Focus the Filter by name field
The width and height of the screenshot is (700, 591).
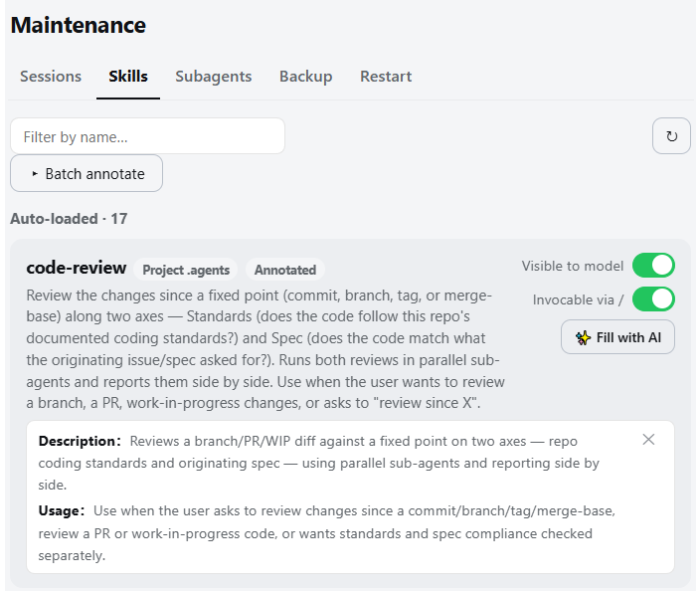pyautogui.click(x=147, y=136)
